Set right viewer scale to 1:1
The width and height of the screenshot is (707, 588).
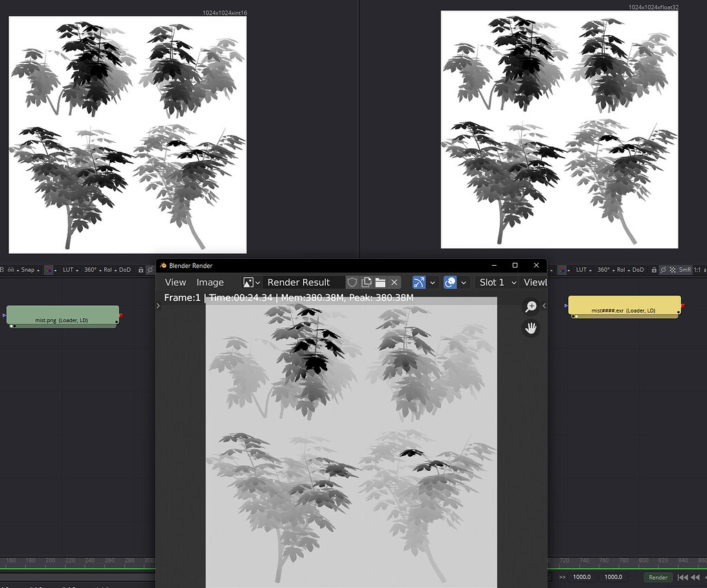(697, 269)
